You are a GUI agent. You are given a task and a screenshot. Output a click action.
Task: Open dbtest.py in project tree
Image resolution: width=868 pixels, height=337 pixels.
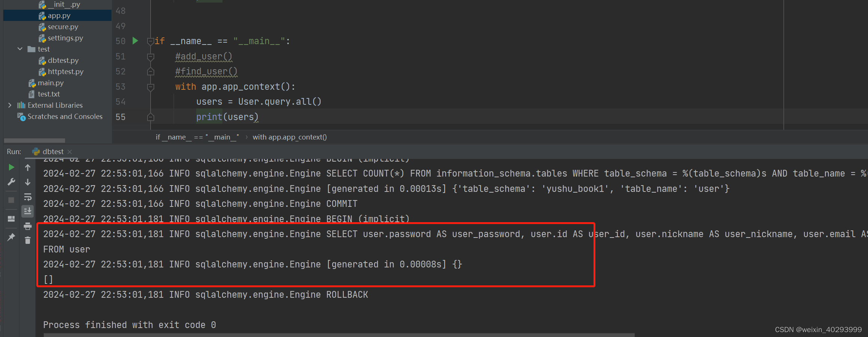[63, 61]
